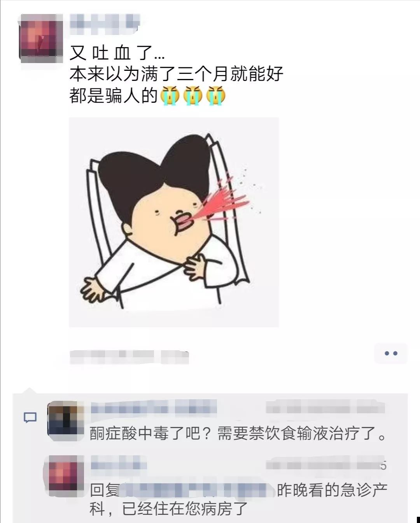Tap the speech-bubble comment icon
The image size is (420, 523).
pyautogui.click(x=30, y=418)
